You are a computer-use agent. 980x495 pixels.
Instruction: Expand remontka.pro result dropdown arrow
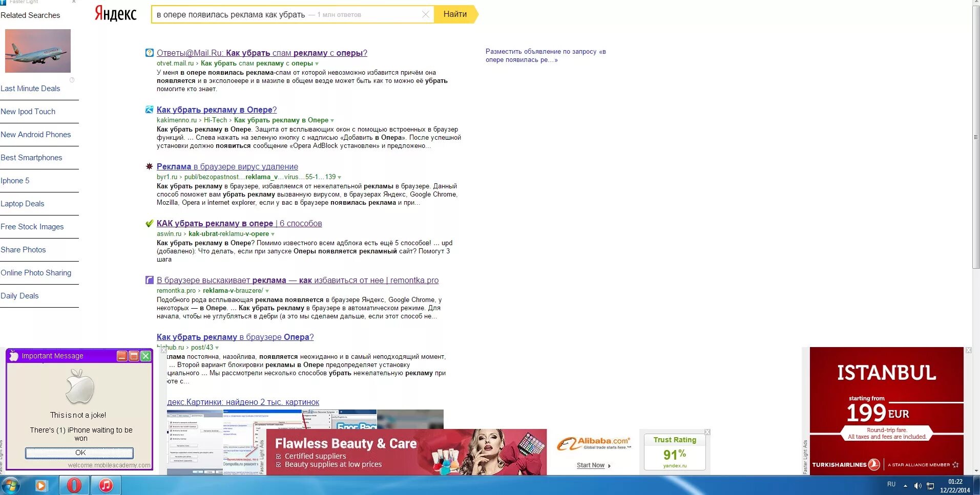pyautogui.click(x=267, y=291)
